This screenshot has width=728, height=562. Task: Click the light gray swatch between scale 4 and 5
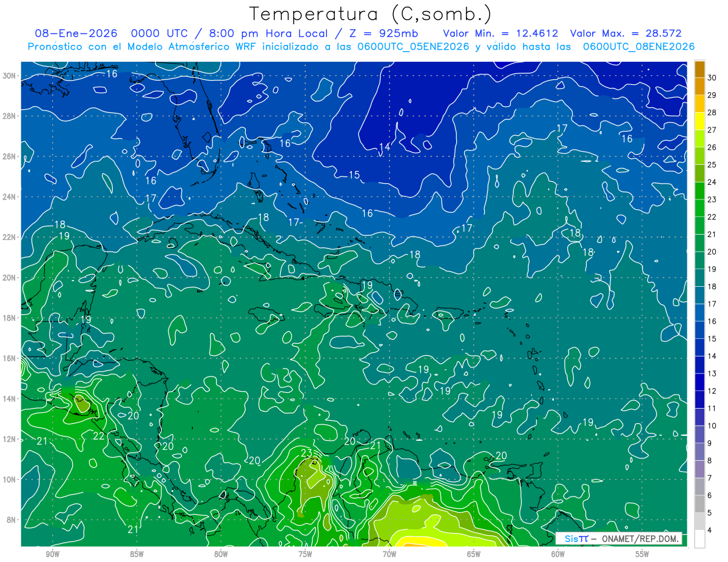pos(699,521)
